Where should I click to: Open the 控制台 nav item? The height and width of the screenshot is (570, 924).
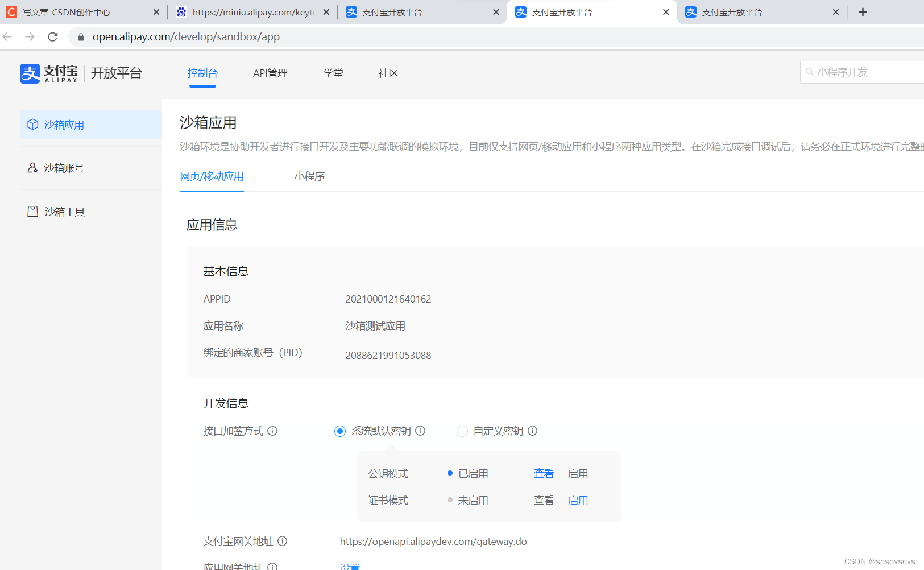click(202, 73)
